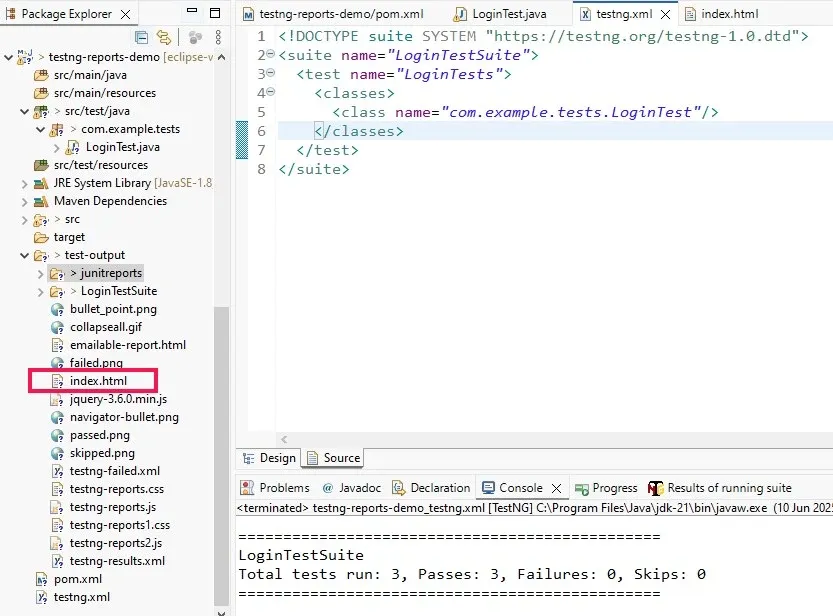Click editor horizontal scroll left arrow
This screenshot has height=616, width=833.
coord(284,440)
